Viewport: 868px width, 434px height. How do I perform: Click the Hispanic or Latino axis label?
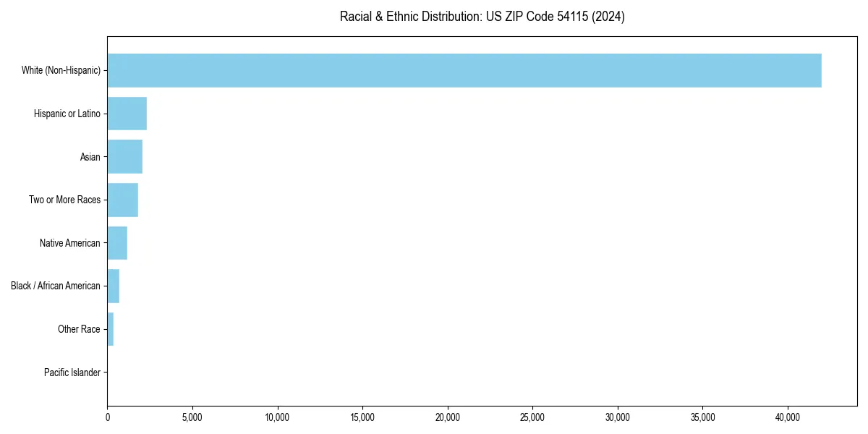[68, 114]
